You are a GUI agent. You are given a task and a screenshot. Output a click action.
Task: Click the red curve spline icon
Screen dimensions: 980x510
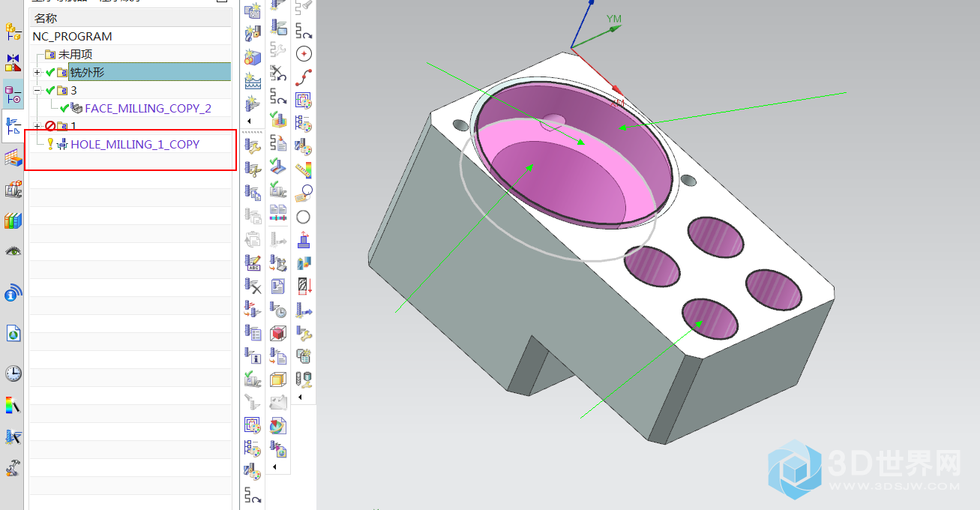304,77
